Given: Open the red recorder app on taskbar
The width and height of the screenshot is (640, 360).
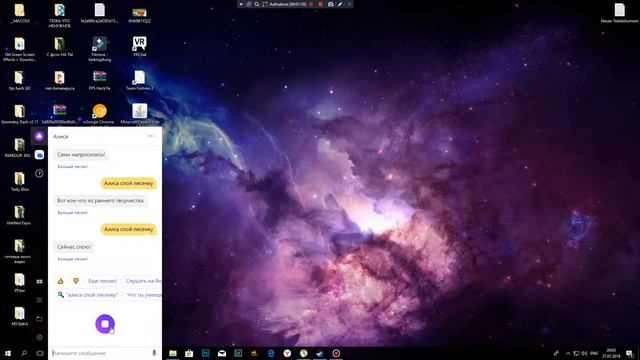Looking at the screenshot, I should tap(336, 353).
